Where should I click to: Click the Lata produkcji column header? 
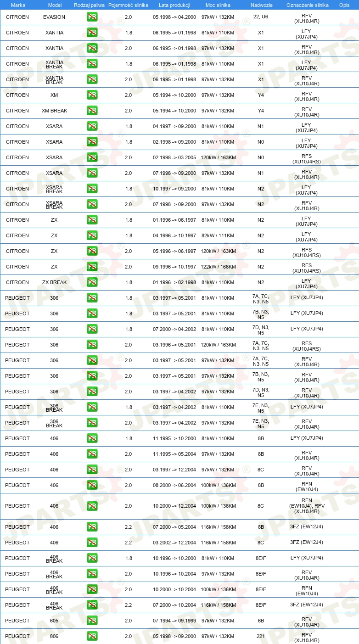point(174,5)
